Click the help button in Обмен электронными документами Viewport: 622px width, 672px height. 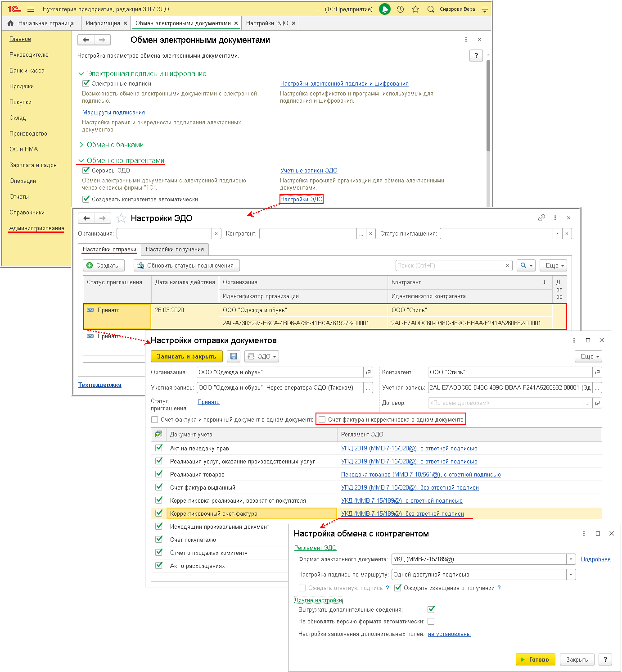point(476,55)
